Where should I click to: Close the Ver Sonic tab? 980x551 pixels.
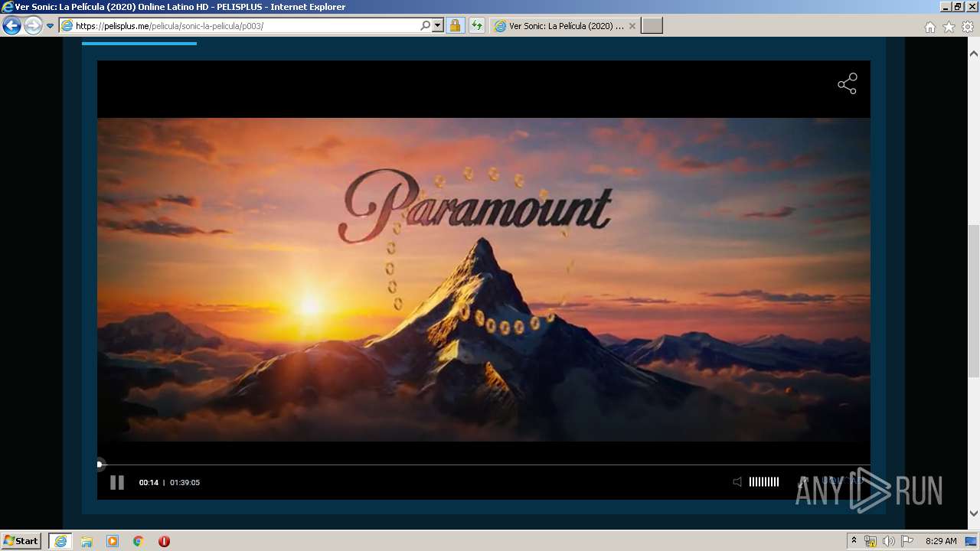632,25
